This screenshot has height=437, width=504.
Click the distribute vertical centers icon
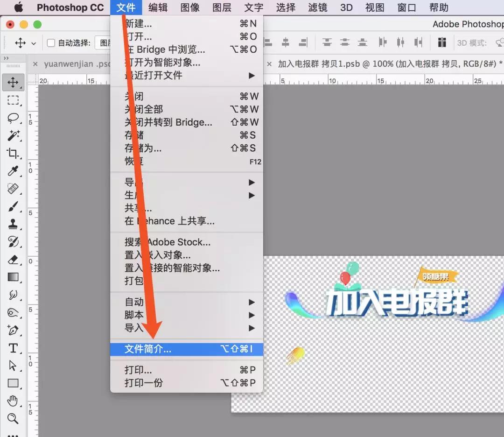click(344, 42)
